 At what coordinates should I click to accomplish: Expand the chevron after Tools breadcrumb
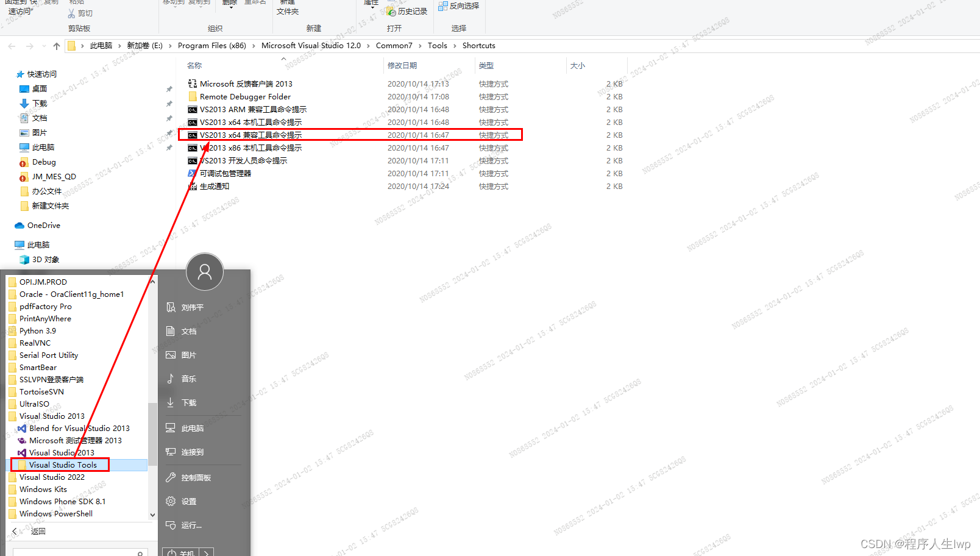455,46
